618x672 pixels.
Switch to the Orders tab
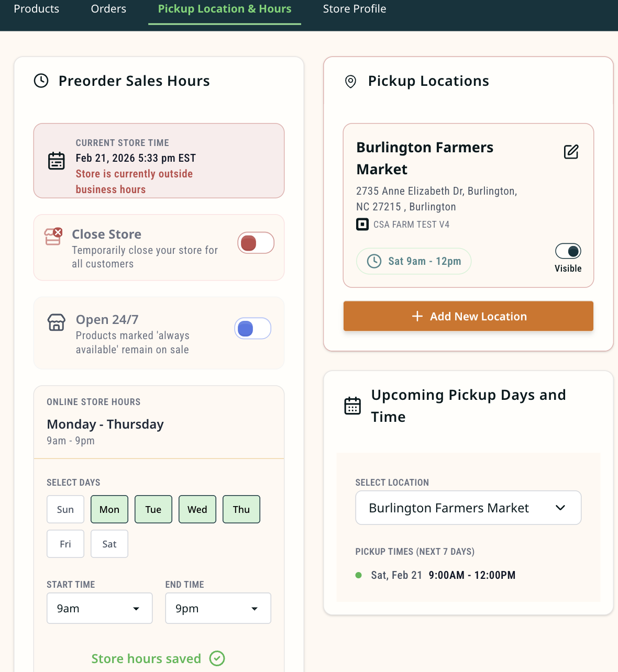coord(108,9)
